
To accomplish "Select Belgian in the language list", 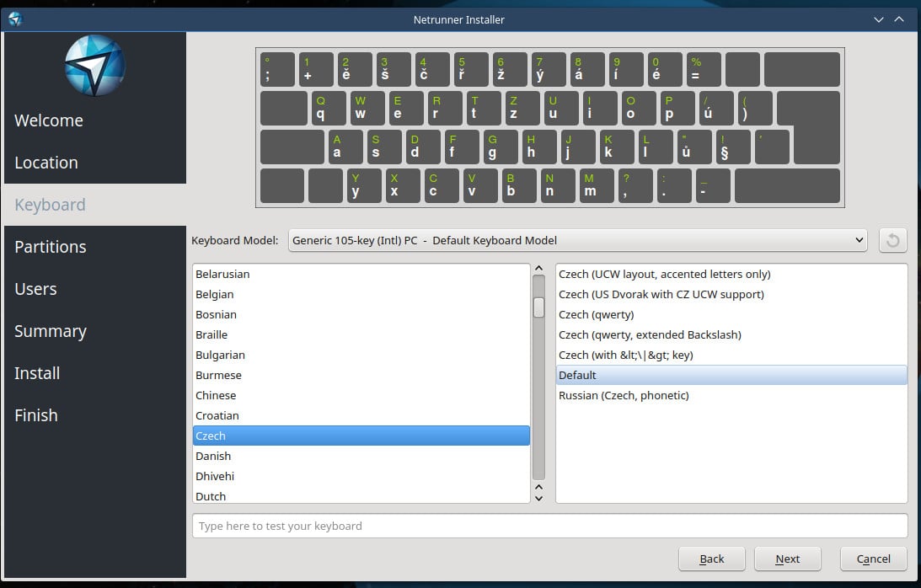I will pyautogui.click(x=361, y=294).
